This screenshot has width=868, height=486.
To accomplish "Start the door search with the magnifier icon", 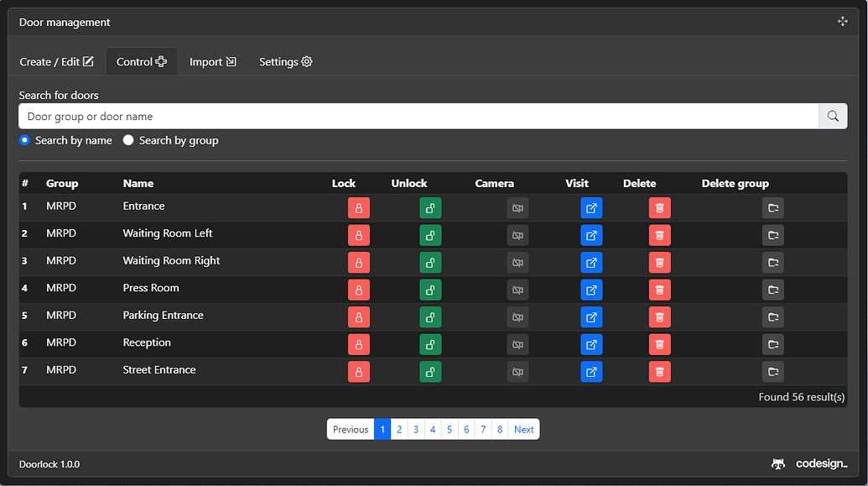I will point(832,116).
